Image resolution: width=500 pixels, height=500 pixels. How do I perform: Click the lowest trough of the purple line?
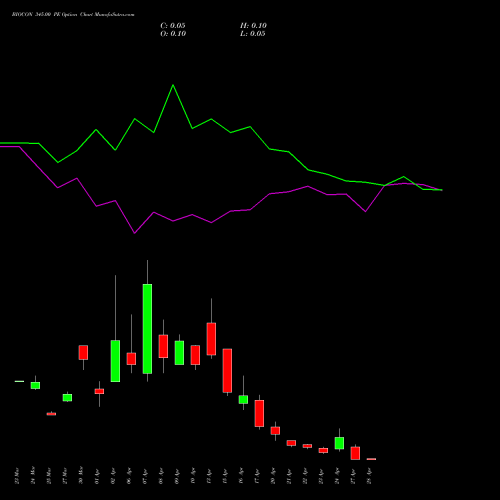[135, 233]
